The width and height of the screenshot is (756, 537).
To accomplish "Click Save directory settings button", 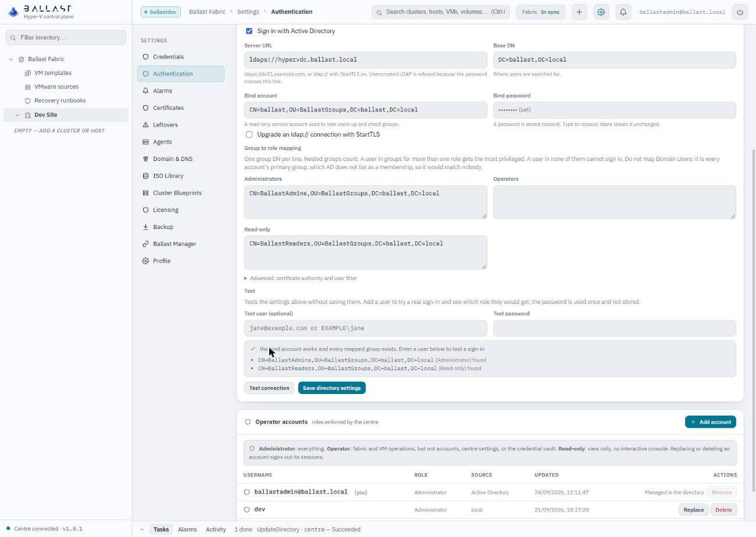I will point(331,388).
